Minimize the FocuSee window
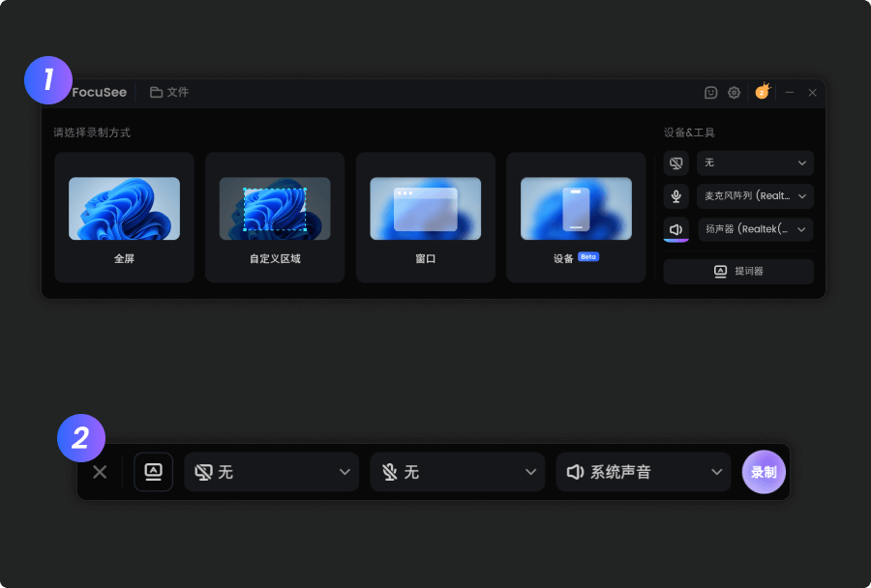The height and width of the screenshot is (588, 871). (x=790, y=93)
